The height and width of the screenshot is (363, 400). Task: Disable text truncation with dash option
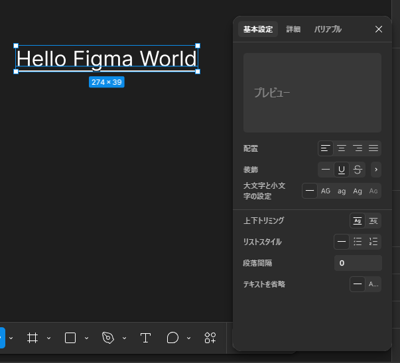tap(357, 284)
